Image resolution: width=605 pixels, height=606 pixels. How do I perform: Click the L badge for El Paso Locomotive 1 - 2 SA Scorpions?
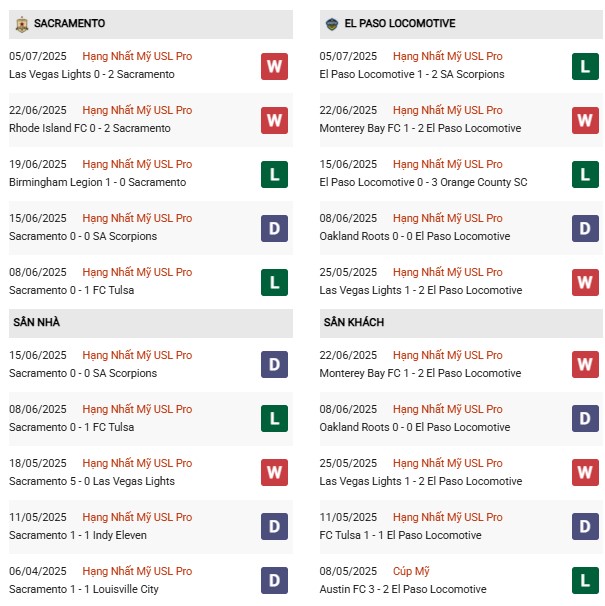[585, 66]
